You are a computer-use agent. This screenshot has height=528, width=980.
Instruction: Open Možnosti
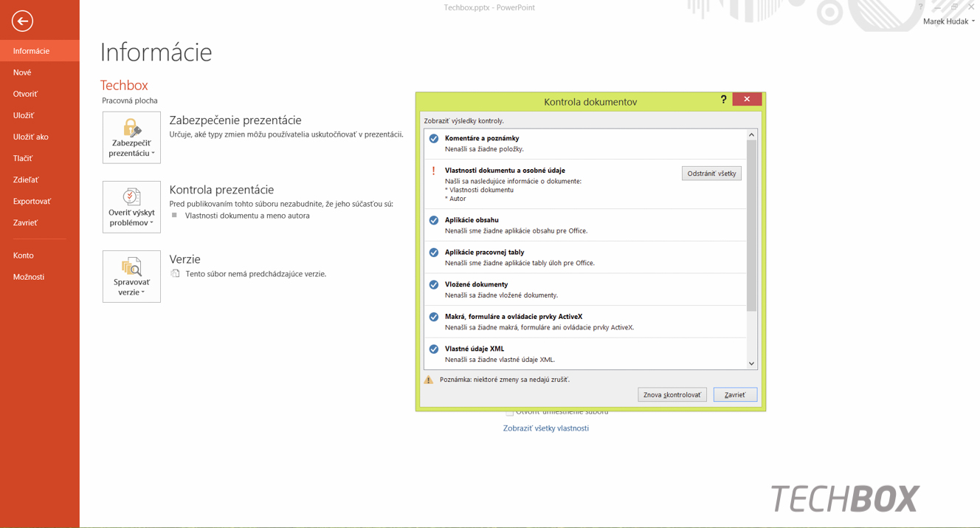pyautogui.click(x=40, y=277)
